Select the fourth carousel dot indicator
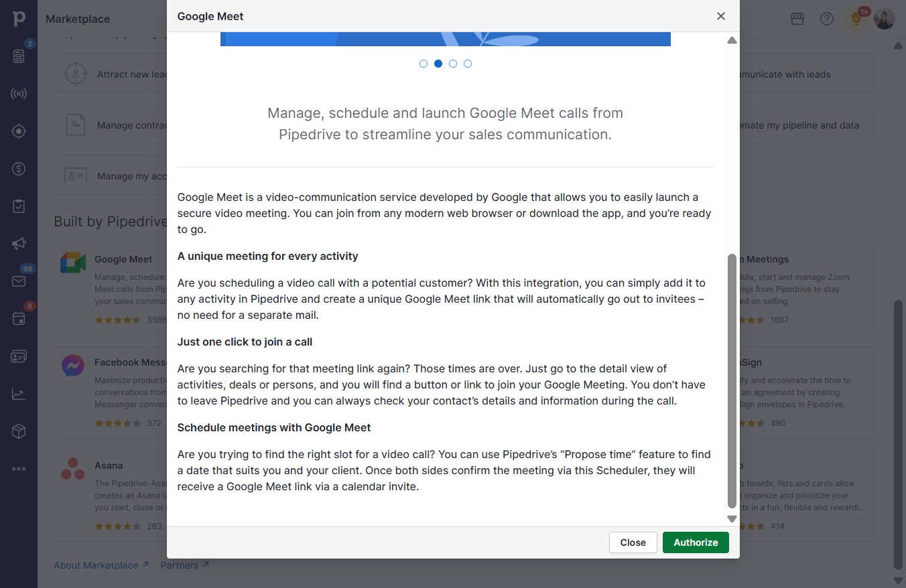The image size is (906, 588). (x=468, y=64)
